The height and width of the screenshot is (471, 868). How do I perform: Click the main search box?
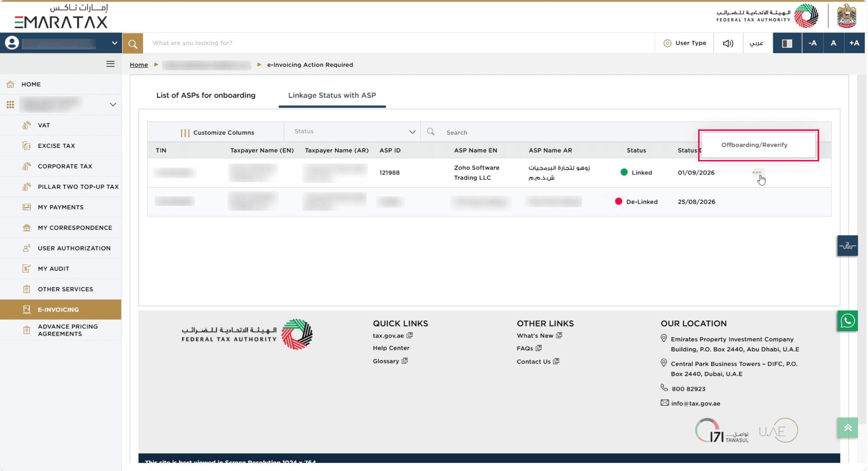399,43
